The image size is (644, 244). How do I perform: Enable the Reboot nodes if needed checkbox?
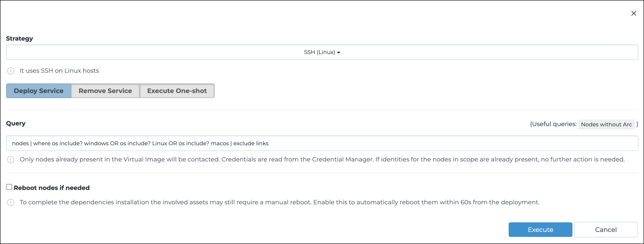(x=9, y=187)
